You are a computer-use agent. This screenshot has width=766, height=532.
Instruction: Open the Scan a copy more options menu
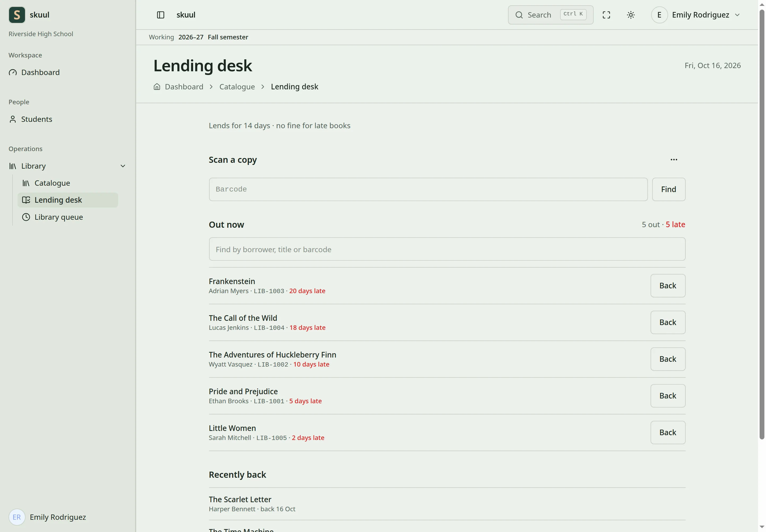[x=674, y=160]
